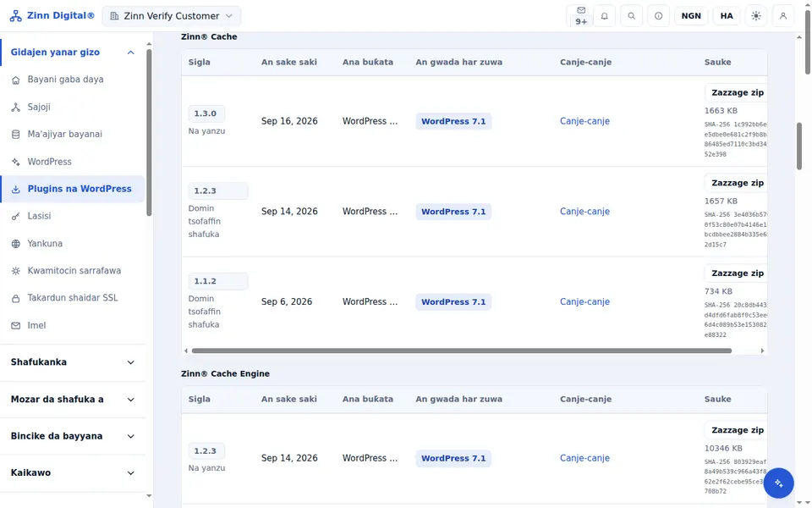Open Ma'ajiyar bayanai sidebar item
This screenshot has width=812, height=508.
click(65, 135)
